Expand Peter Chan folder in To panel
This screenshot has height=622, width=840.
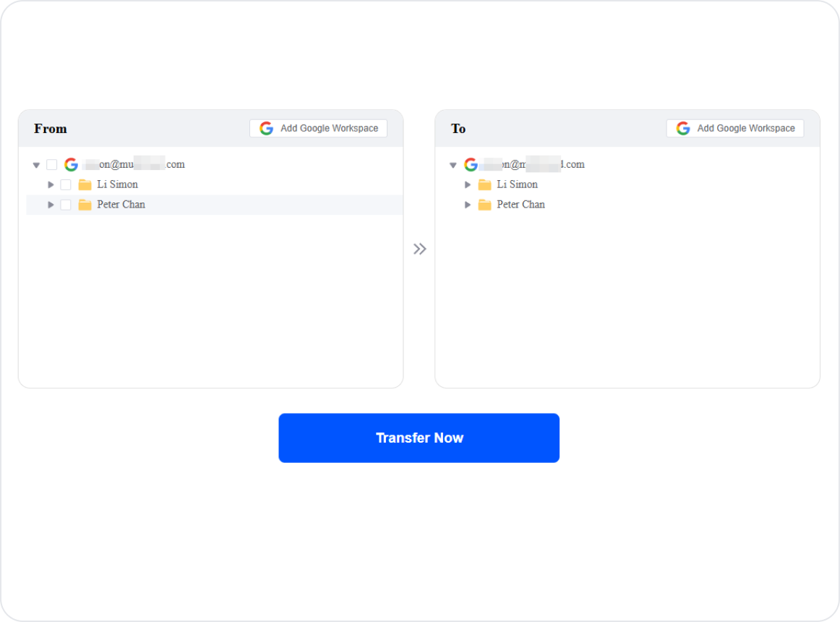(x=468, y=205)
